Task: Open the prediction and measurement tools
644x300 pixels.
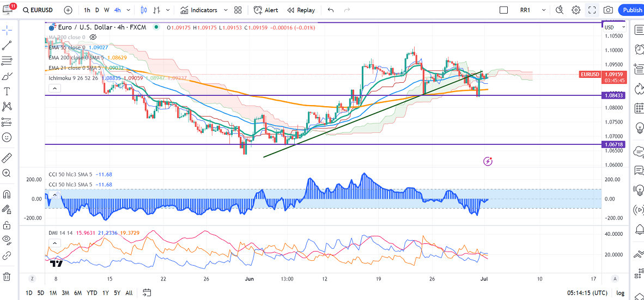Action: coord(7,122)
